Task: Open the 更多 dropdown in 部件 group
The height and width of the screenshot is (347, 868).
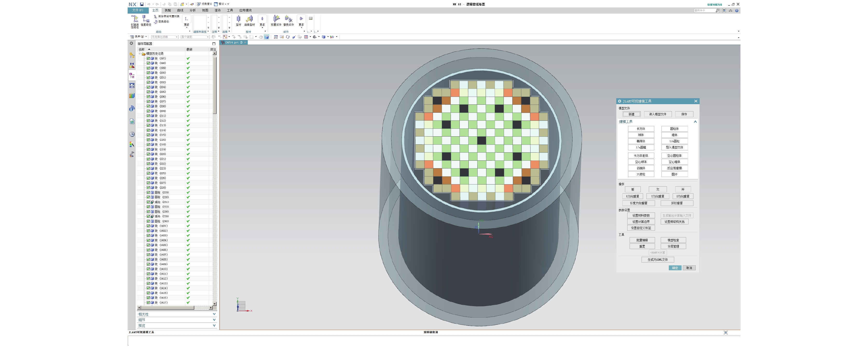Action: 301,22
